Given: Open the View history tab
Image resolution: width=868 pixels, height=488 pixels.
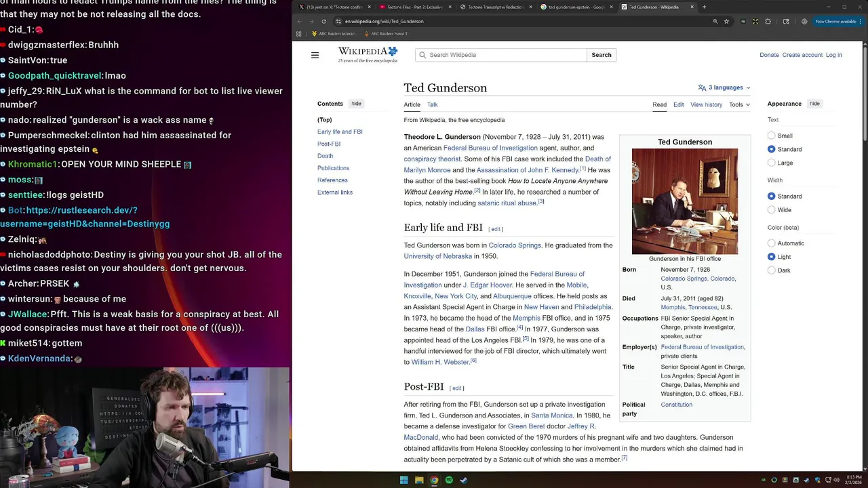Looking at the screenshot, I should coord(707,104).
